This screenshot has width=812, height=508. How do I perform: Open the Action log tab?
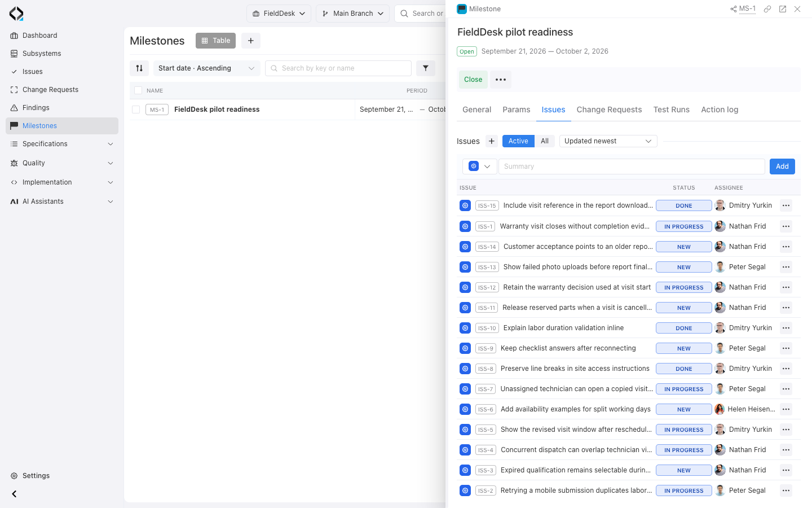click(x=720, y=110)
